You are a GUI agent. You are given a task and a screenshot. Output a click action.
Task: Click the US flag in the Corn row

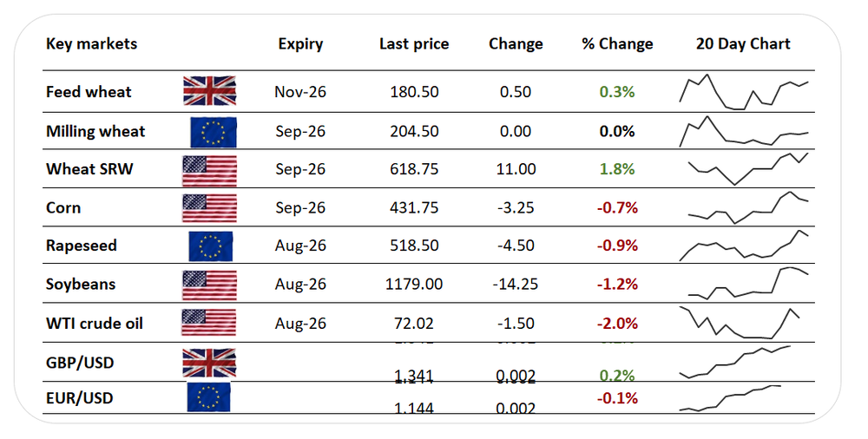pyautogui.click(x=209, y=208)
